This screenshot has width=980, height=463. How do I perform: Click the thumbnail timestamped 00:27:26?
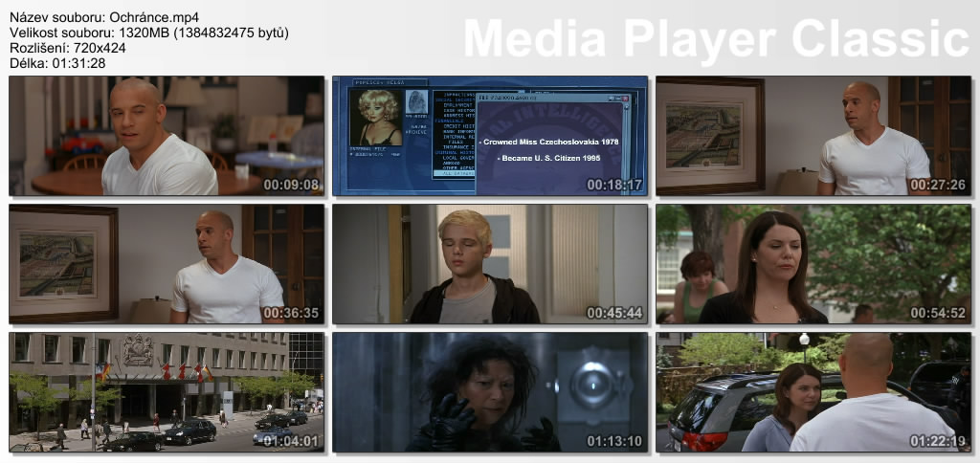point(813,136)
